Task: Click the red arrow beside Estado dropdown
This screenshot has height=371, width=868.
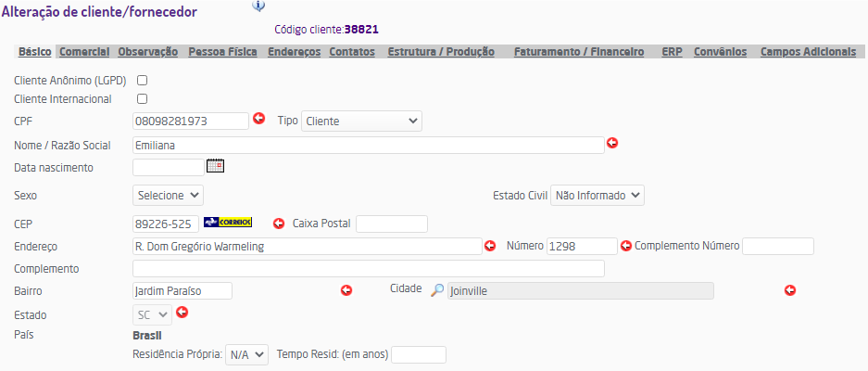Action: click(x=182, y=313)
